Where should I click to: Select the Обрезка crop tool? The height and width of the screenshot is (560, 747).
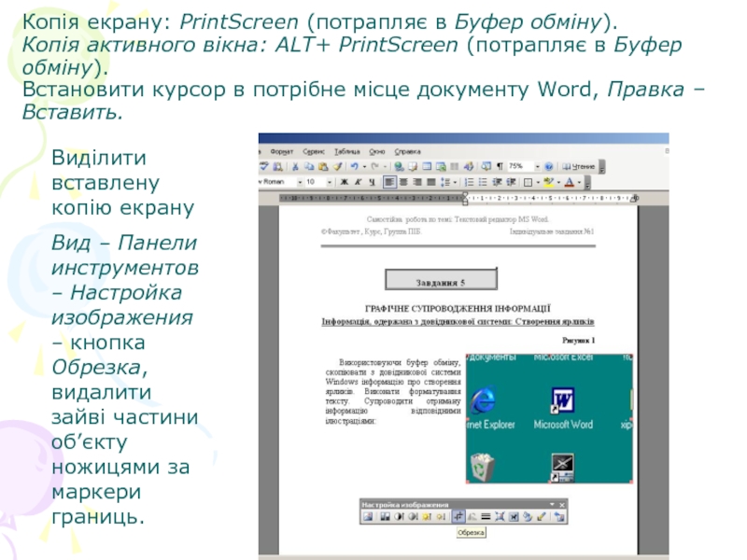(458, 517)
